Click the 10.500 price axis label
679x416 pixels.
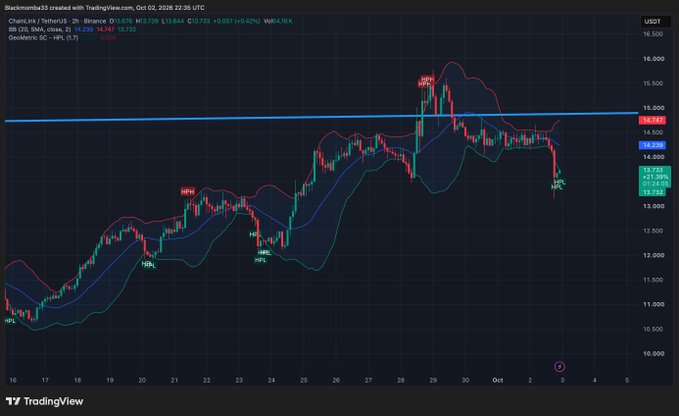point(653,329)
